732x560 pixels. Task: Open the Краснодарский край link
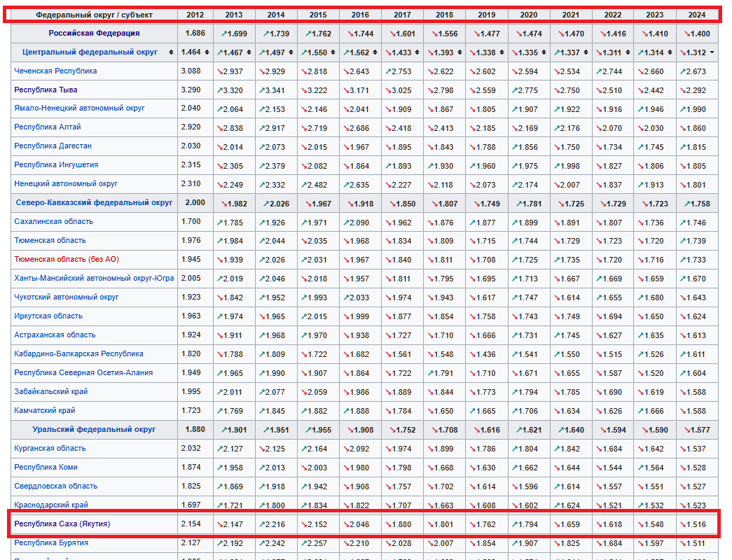pos(51,505)
